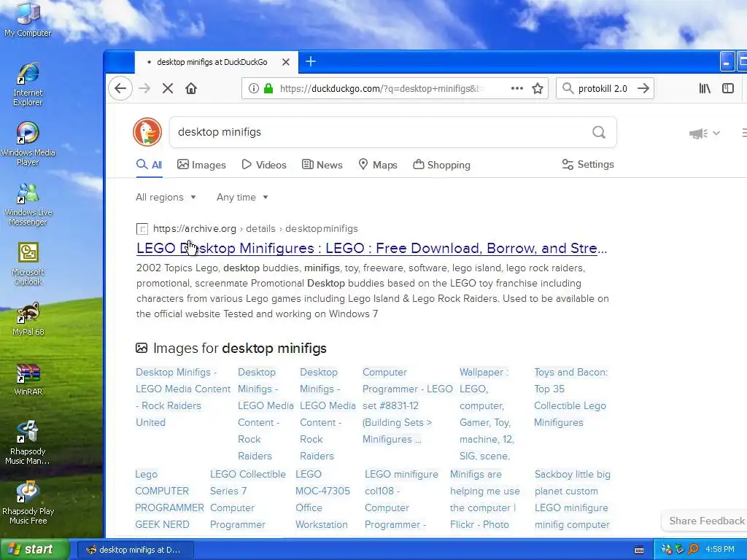Image resolution: width=747 pixels, height=560 pixels.
Task: Open MyPal 68 desktop shortcut
Action: (28, 319)
